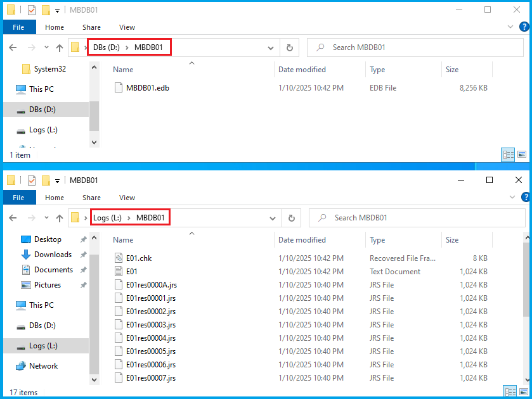Sort by Size column in the top window
The width and height of the screenshot is (532, 399).
click(x=452, y=70)
